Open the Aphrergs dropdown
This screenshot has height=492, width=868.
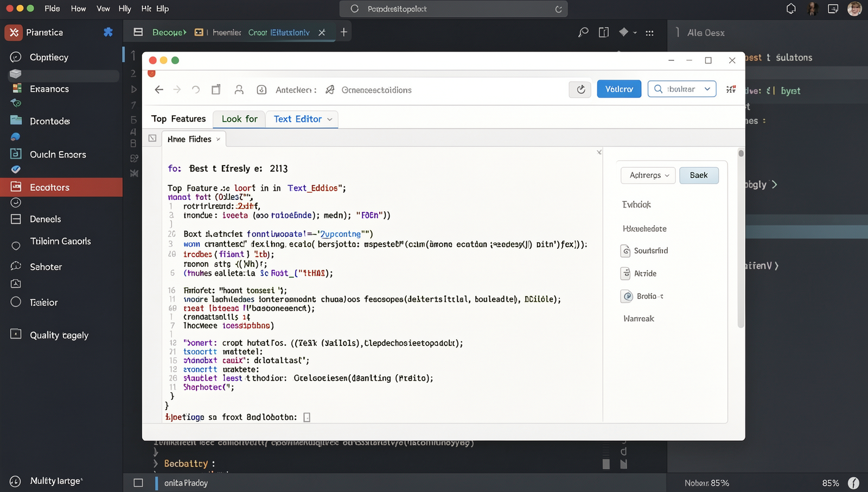[648, 175]
